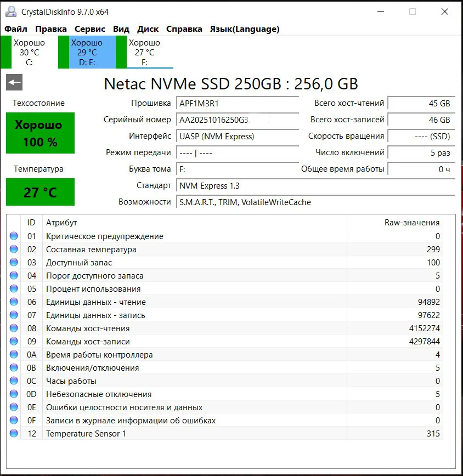This screenshot has height=476, width=463.
Task: Click the Интерфейс field UASP (NVM Express)
Action: click(x=238, y=137)
